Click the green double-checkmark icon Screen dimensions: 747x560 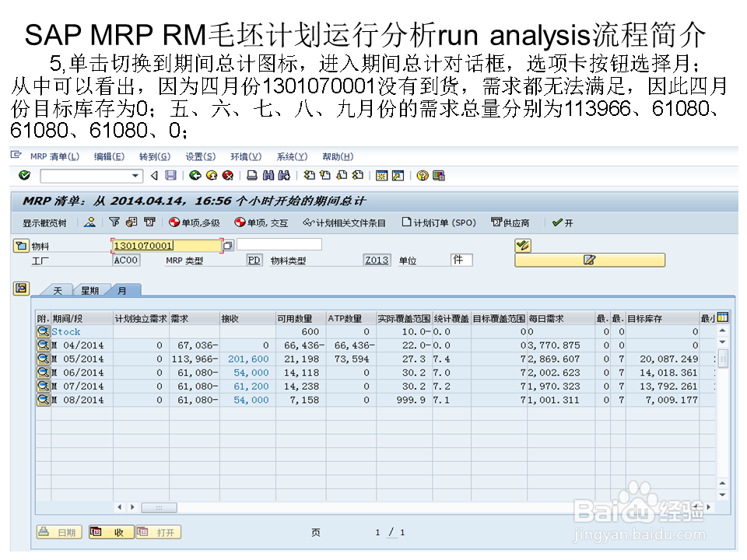click(x=523, y=246)
